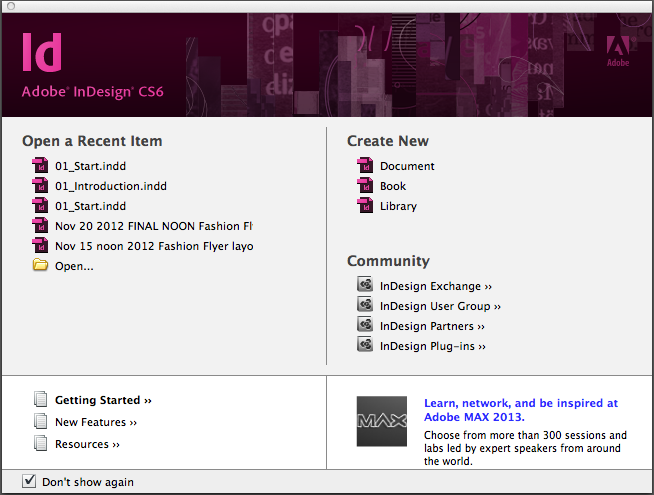Click the Adobe logo in the banner
Screen dimensions: 654x495
(618, 52)
